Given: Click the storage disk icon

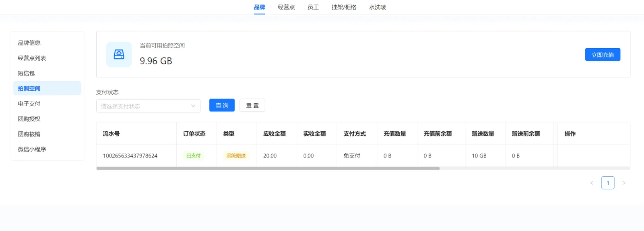Looking at the screenshot, I should tap(119, 54).
